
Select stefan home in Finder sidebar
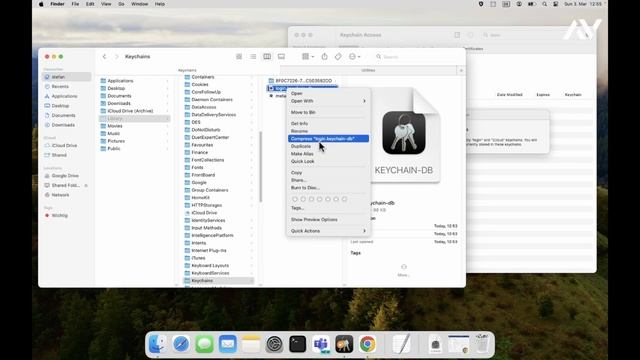(67, 77)
